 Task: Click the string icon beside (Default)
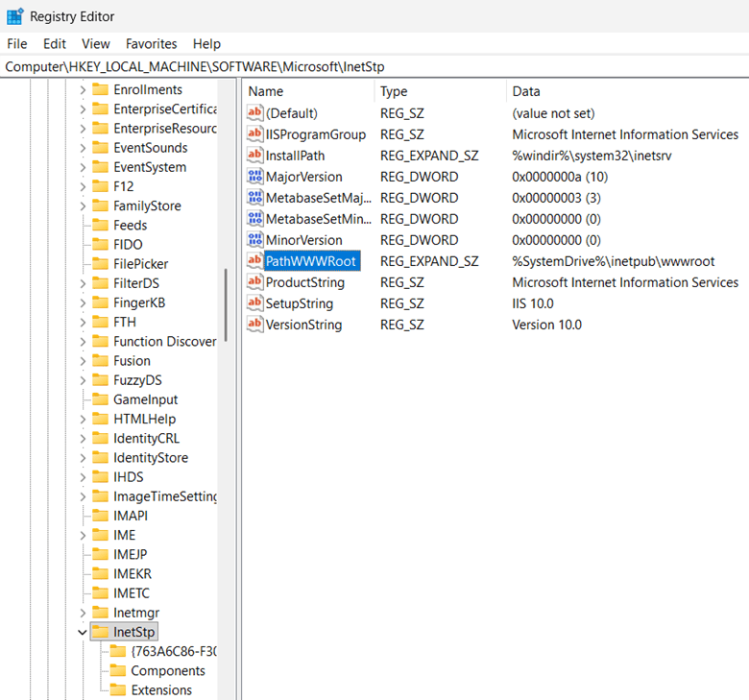click(x=254, y=112)
